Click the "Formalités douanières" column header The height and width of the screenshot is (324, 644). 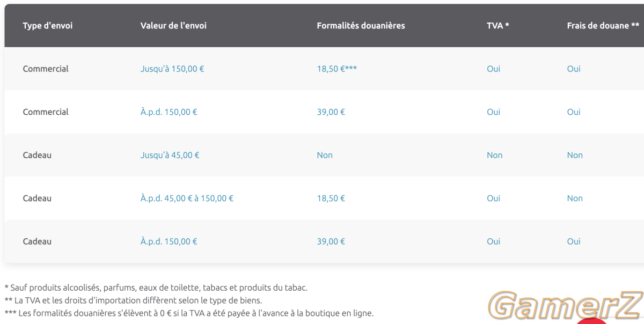pyautogui.click(x=361, y=26)
